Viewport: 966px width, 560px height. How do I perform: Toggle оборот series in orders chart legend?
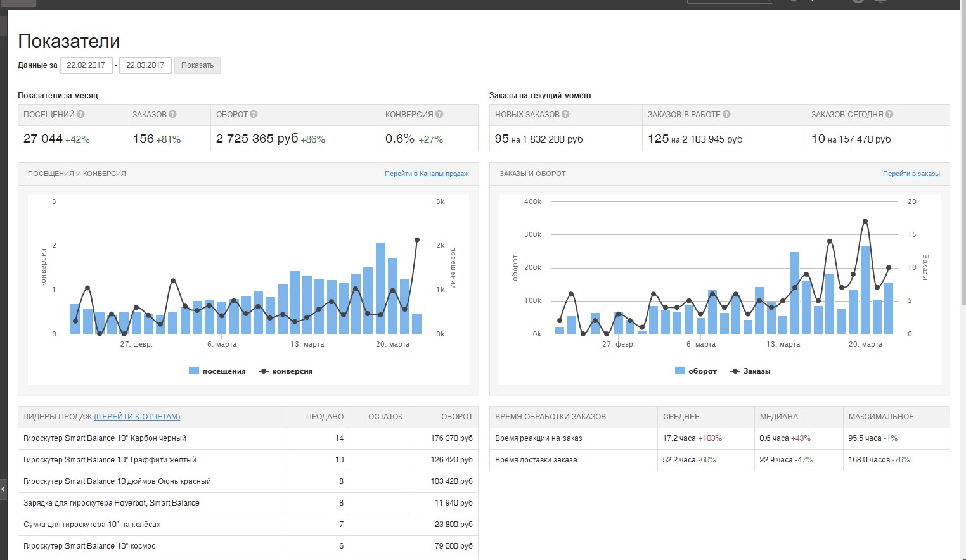(x=696, y=371)
